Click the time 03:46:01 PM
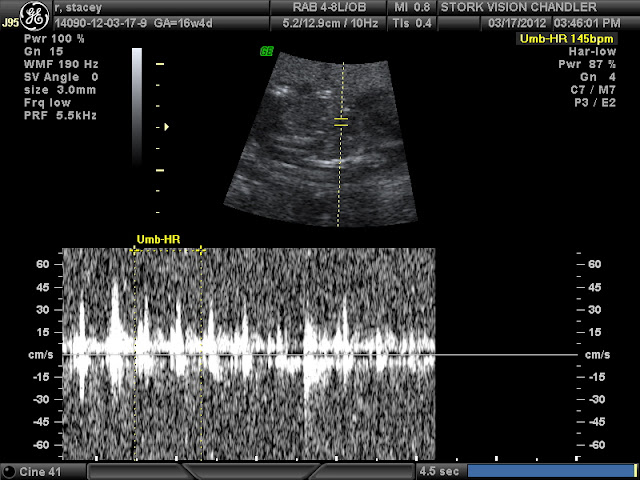 (587, 23)
